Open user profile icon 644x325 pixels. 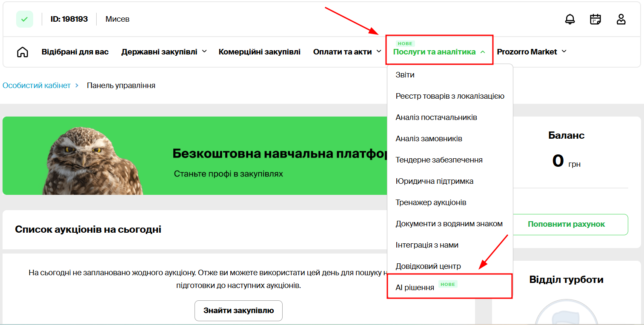(x=621, y=19)
